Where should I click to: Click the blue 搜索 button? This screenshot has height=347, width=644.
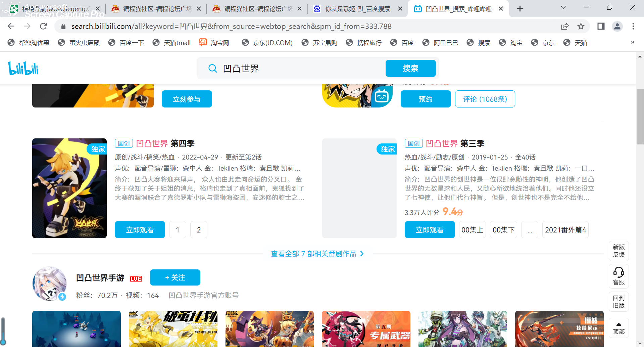[410, 68]
